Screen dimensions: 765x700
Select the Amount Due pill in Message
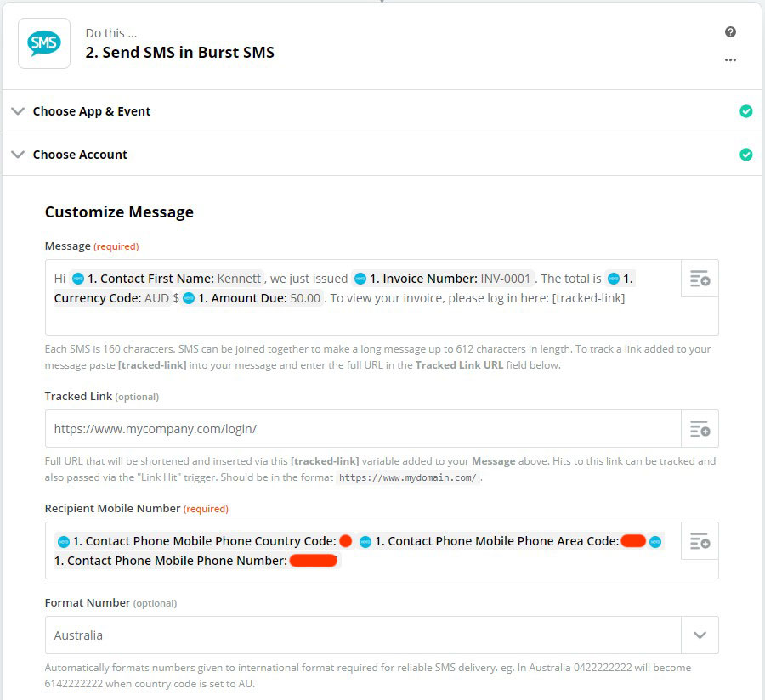coord(252,298)
